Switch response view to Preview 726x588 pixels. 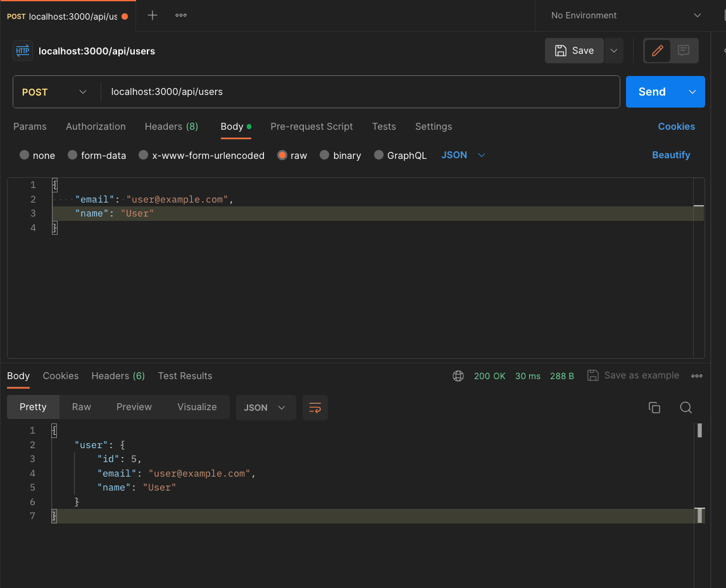(x=134, y=407)
